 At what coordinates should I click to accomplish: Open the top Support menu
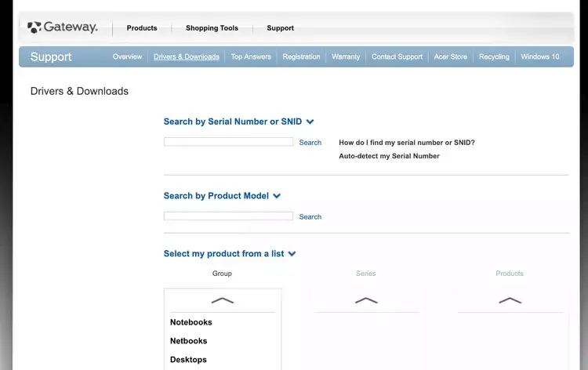280,28
